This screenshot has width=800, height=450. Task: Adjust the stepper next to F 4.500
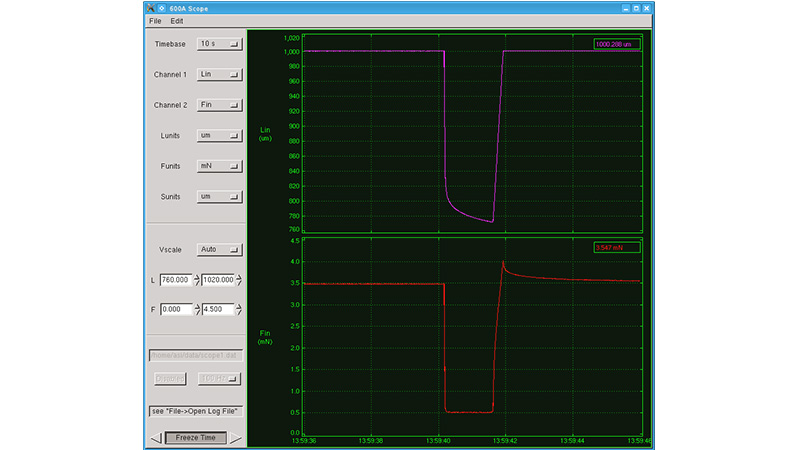[x=239, y=309]
